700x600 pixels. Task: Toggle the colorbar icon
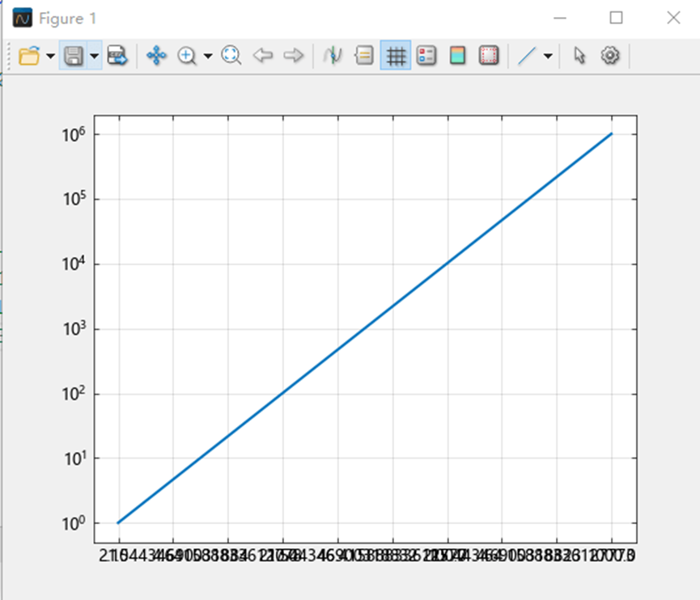(457, 56)
